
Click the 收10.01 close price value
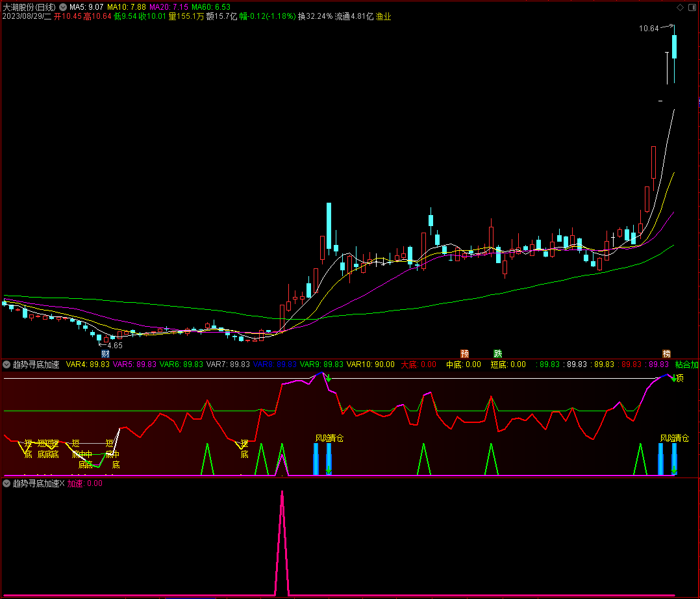coord(152,16)
